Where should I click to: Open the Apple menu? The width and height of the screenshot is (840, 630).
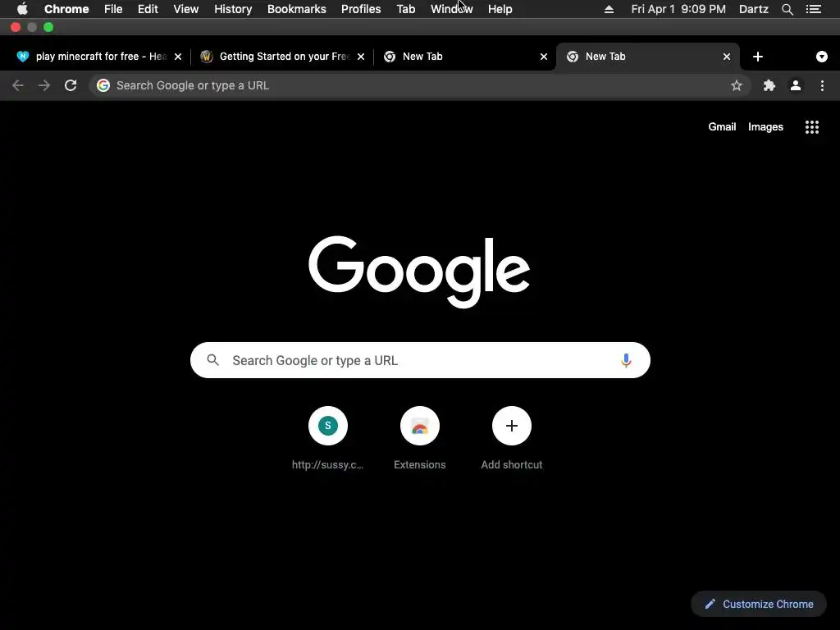tap(22, 9)
